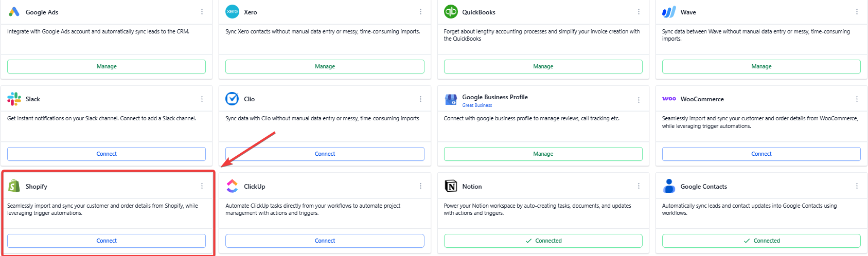The width and height of the screenshot is (868, 256).
Task: Click Connected button on Notion card
Action: point(543,241)
